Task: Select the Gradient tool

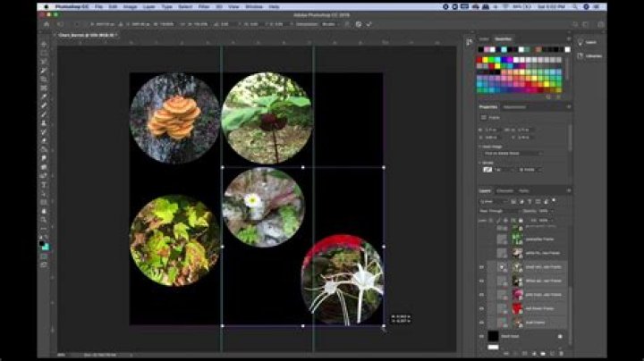Action: tap(44, 149)
